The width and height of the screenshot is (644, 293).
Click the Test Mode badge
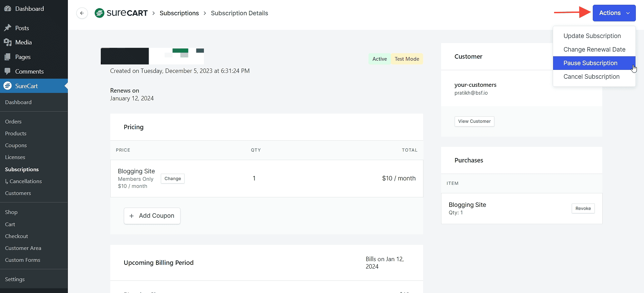407,59
